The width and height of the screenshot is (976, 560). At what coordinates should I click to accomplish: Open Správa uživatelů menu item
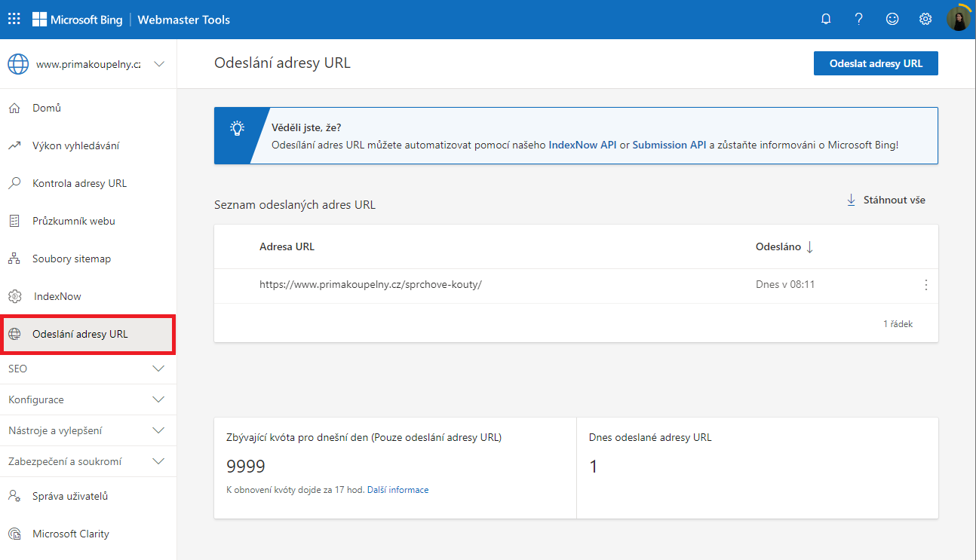click(x=88, y=496)
